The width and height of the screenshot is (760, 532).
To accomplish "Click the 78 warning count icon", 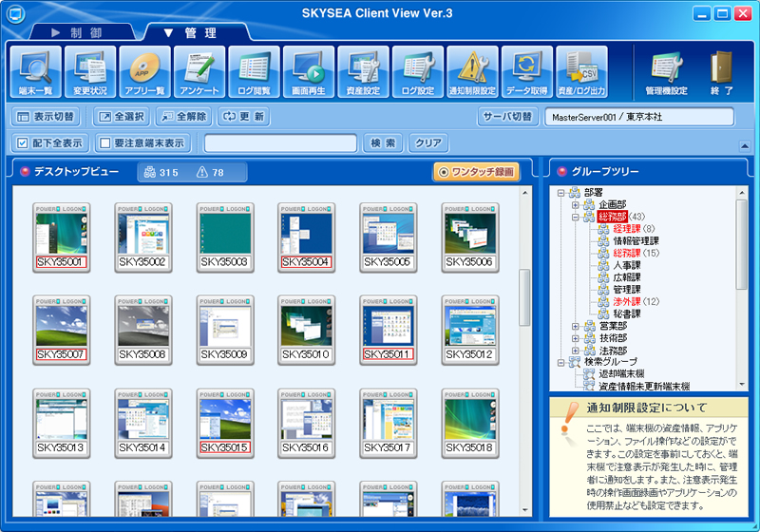I will pos(202,172).
